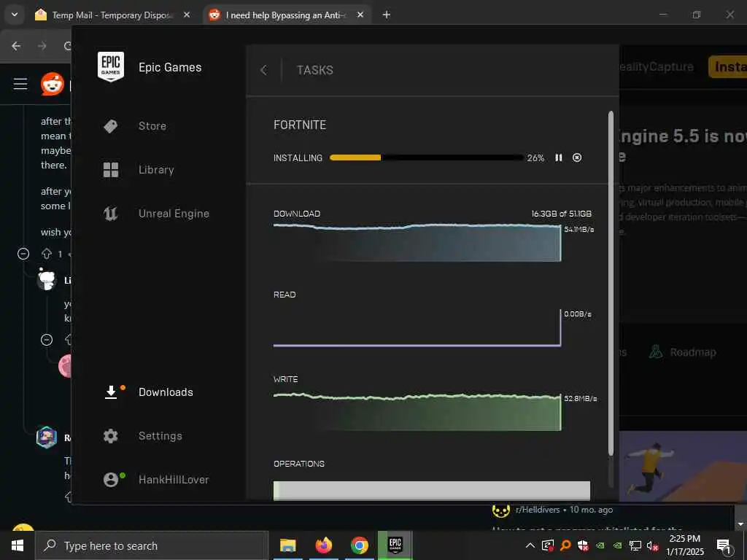Click the Epic Games taskbar icon
747x560 pixels.
coord(395,545)
